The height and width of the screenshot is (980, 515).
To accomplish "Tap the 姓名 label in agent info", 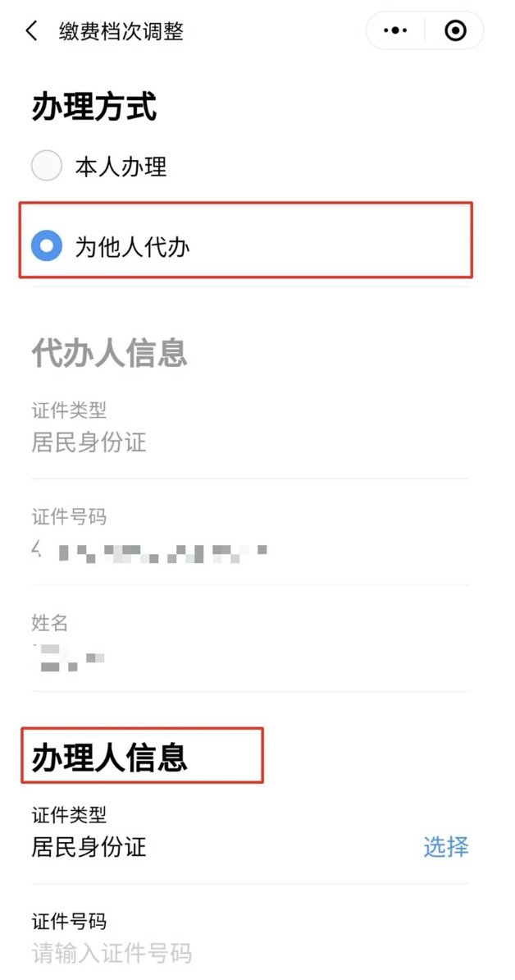I will point(50,622).
